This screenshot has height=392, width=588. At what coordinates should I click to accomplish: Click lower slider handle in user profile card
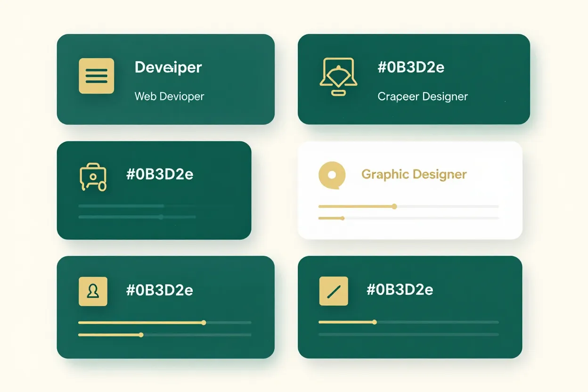[x=141, y=335]
